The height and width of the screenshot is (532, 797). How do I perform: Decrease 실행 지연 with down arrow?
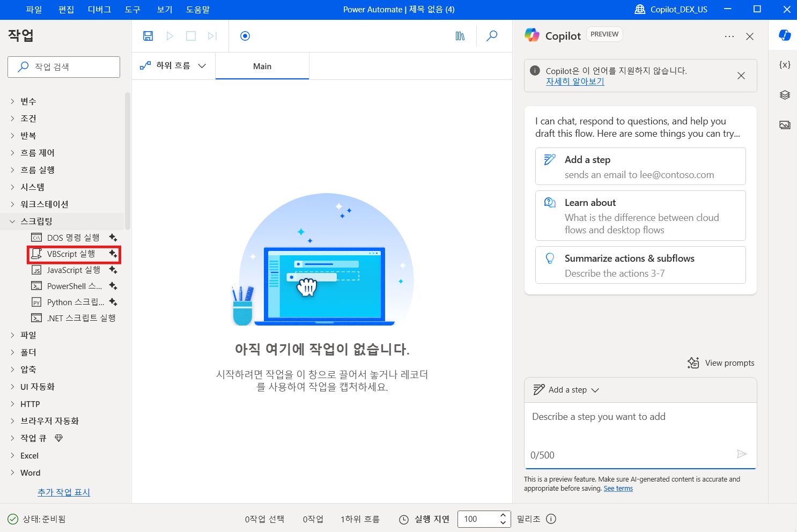point(503,523)
